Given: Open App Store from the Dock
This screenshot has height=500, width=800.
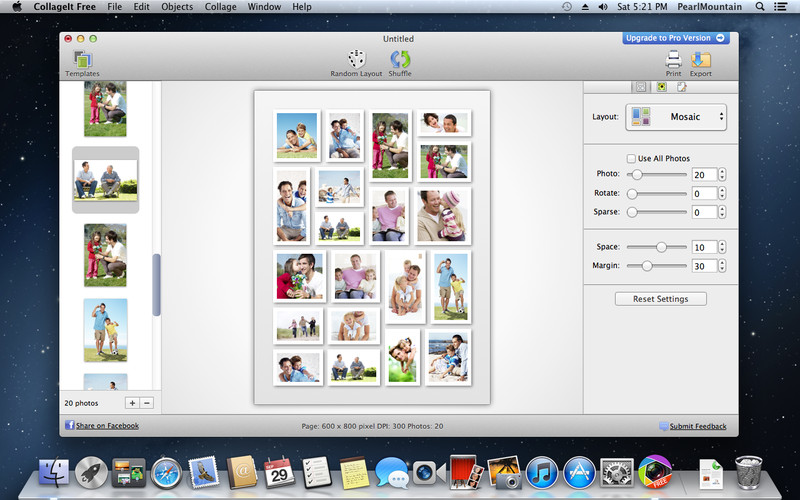Looking at the screenshot, I should coord(580,472).
